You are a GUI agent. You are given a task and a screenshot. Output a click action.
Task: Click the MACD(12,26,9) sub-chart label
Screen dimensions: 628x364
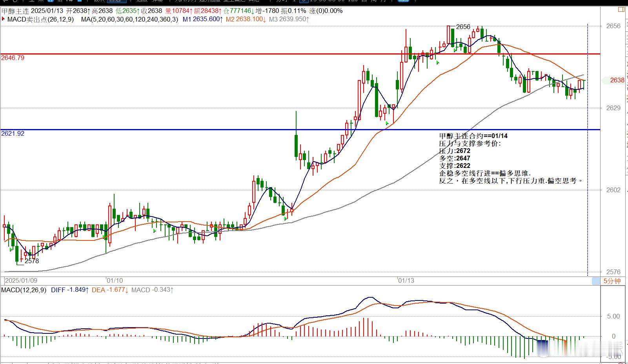pyautogui.click(x=24, y=290)
